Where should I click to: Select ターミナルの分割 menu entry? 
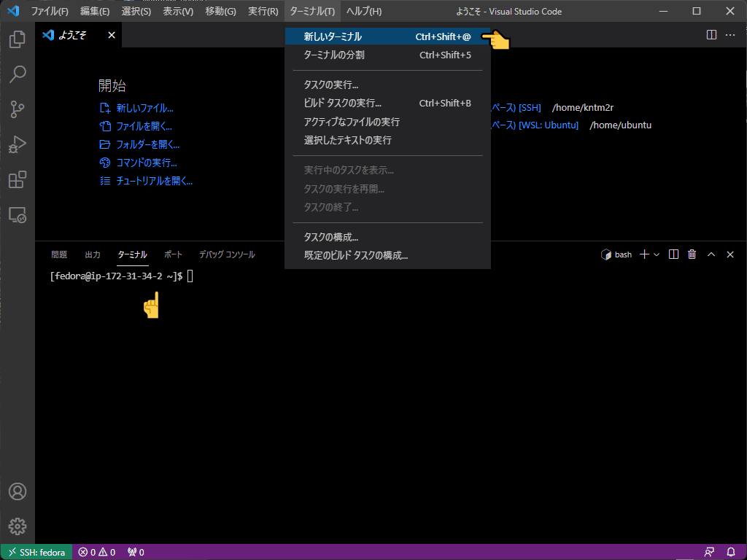coord(388,55)
